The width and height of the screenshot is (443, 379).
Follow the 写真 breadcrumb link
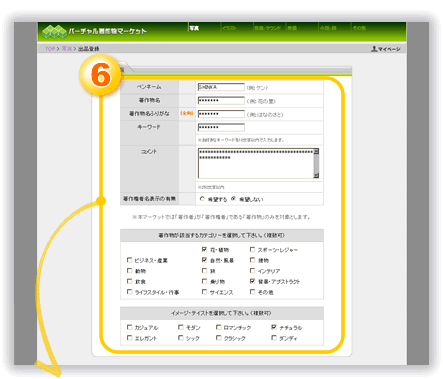pos(67,49)
